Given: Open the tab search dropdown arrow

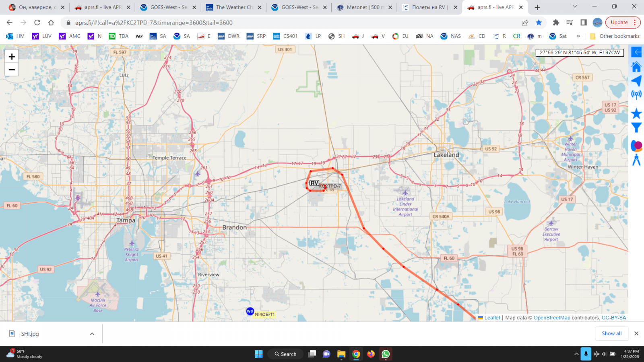Looking at the screenshot, I should (x=575, y=7).
